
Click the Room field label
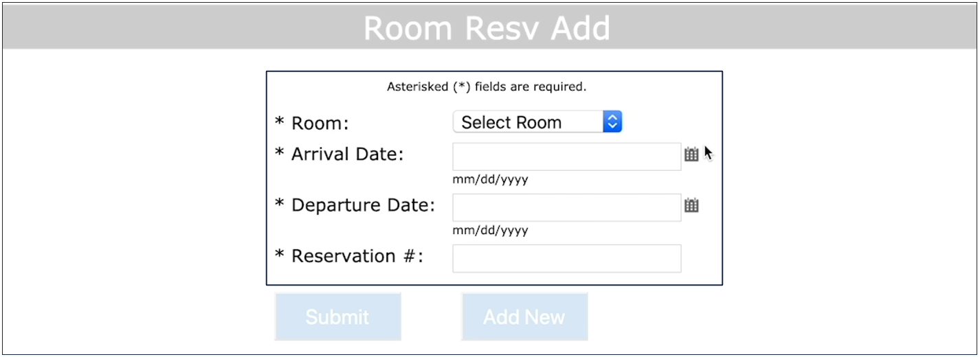pyautogui.click(x=320, y=124)
